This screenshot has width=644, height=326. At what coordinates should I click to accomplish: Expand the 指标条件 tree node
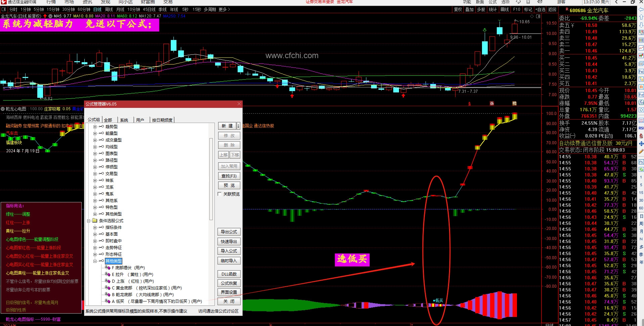(x=95, y=228)
